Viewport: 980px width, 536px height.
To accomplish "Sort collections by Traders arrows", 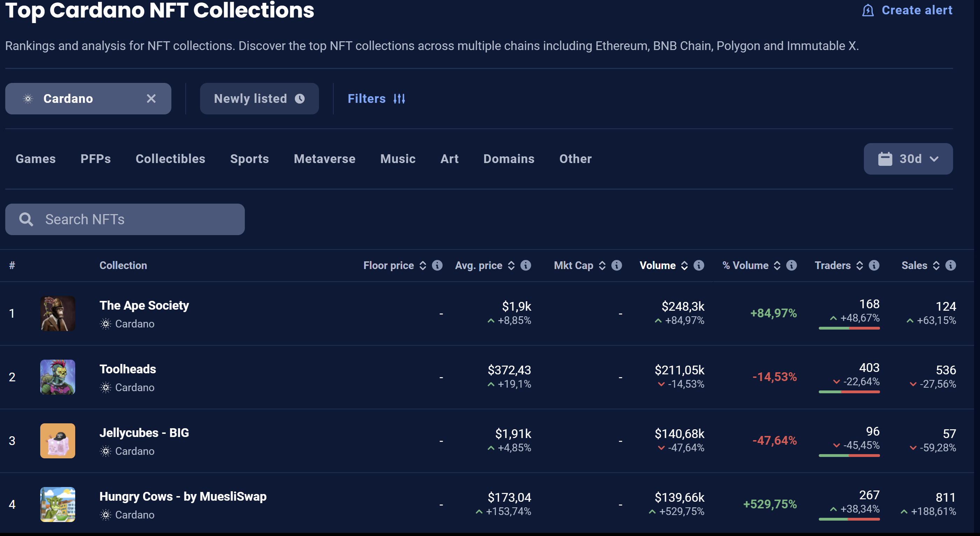I will click(x=860, y=265).
